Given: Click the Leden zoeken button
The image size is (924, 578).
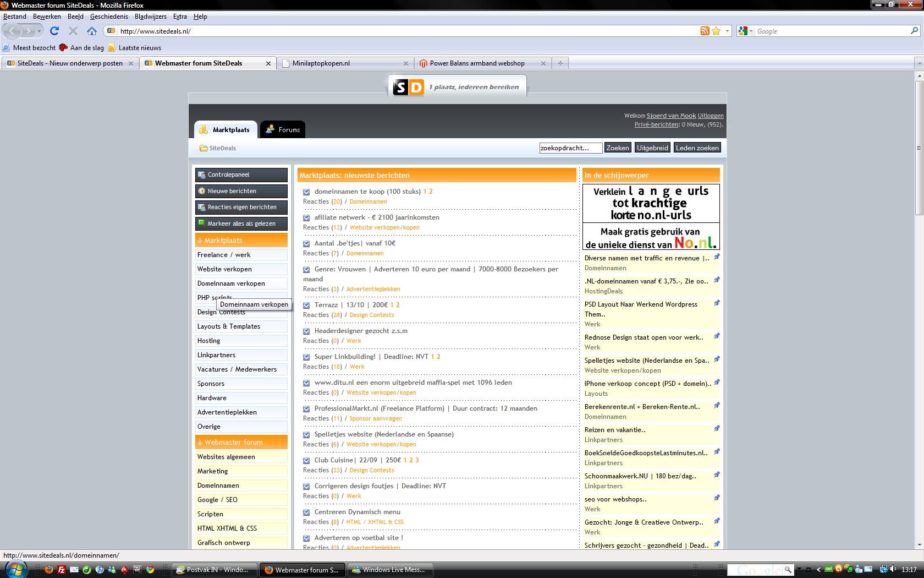Looking at the screenshot, I should click(697, 148).
